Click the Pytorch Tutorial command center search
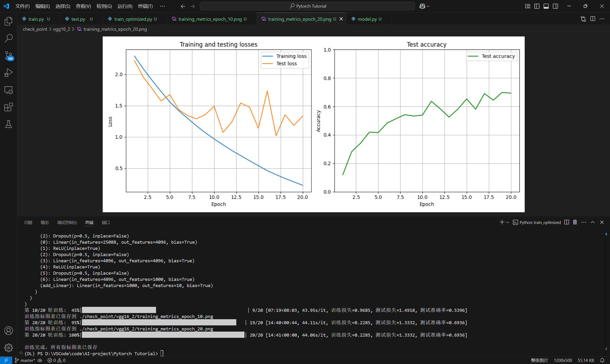The width and height of the screenshot is (610, 364). [x=307, y=6]
